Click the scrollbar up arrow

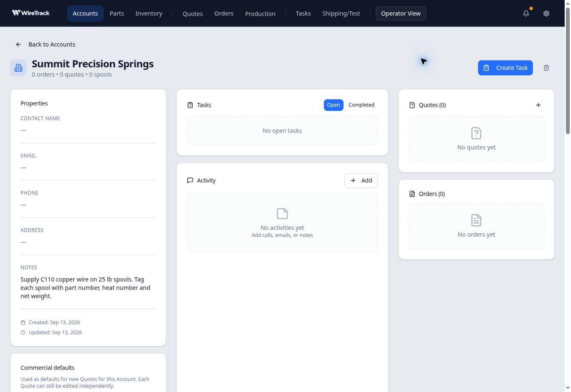(x=568, y=3)
